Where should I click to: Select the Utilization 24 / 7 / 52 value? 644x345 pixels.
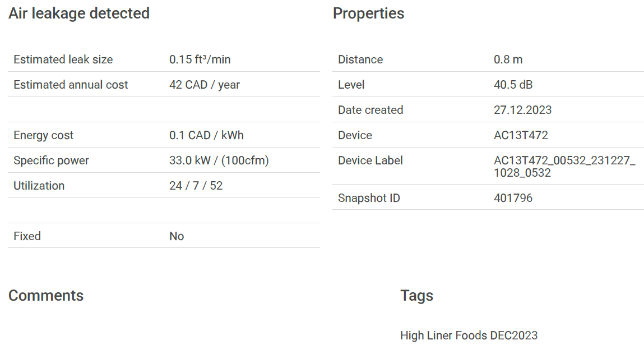pyautogui.click(x=196, y=186)
